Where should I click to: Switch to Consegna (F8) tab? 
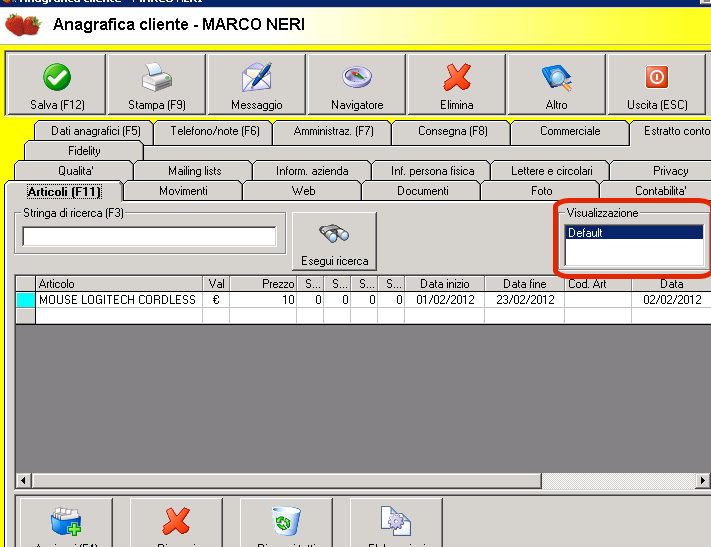453,132
